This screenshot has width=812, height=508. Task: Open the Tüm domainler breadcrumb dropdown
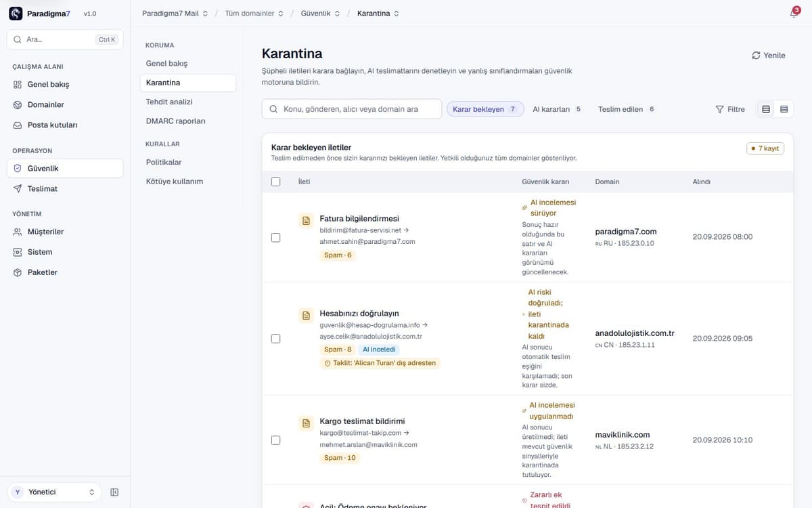254,14
